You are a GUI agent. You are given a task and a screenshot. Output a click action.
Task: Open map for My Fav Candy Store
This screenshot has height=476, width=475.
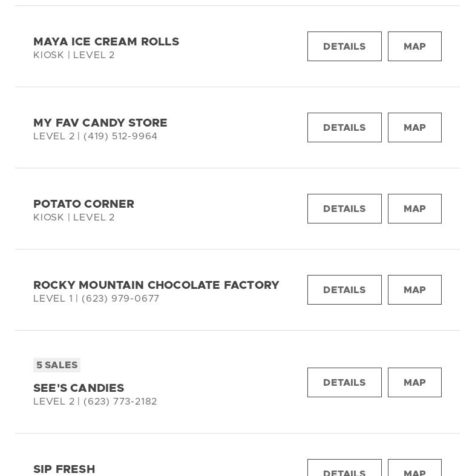(x=414, y=128)
